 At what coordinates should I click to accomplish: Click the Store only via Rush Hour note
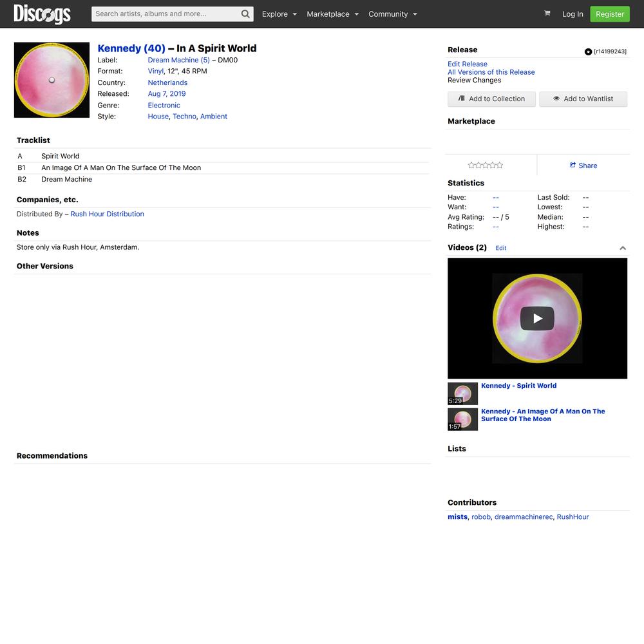pos(78,247)
